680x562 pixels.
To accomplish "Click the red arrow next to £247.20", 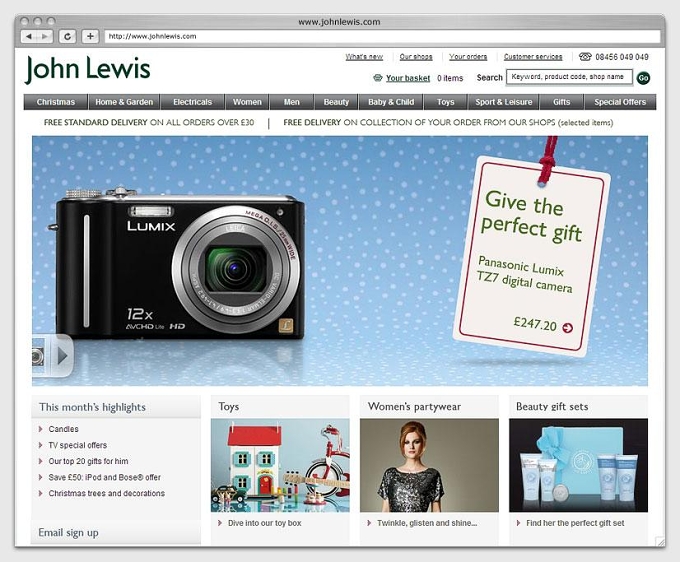I will point(567,328).
